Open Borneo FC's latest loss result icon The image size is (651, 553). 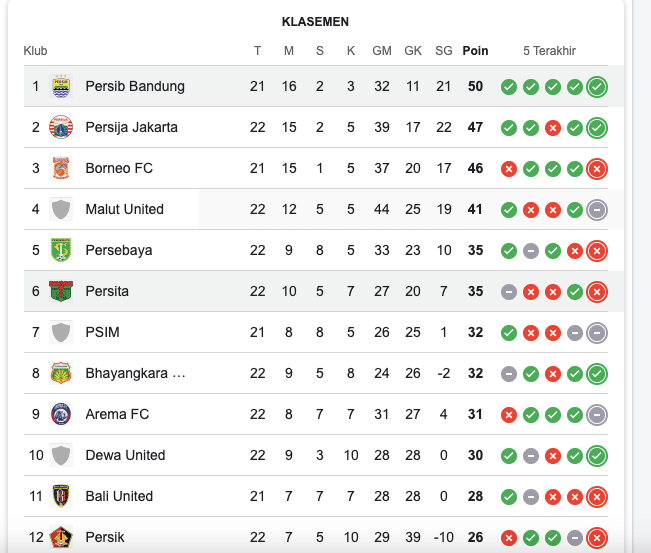point(597,169)
